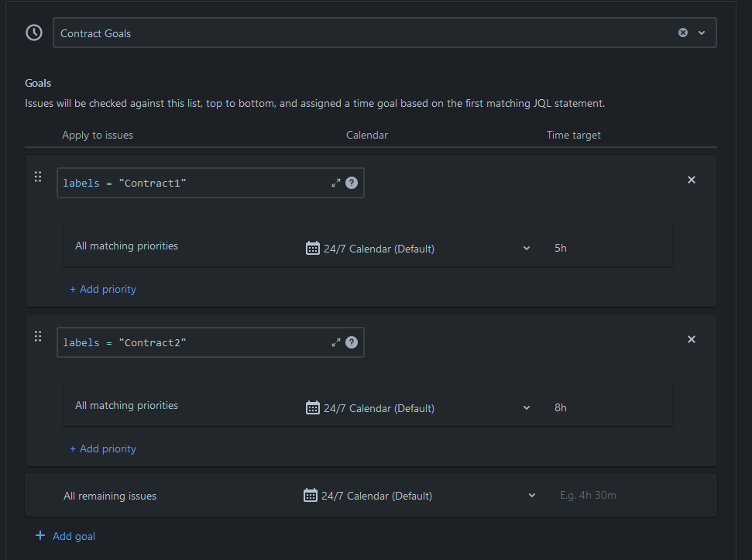Screen dimensions: 752x560
Task: Remove the Contract2 goal
Action: [x=691, y=338]
